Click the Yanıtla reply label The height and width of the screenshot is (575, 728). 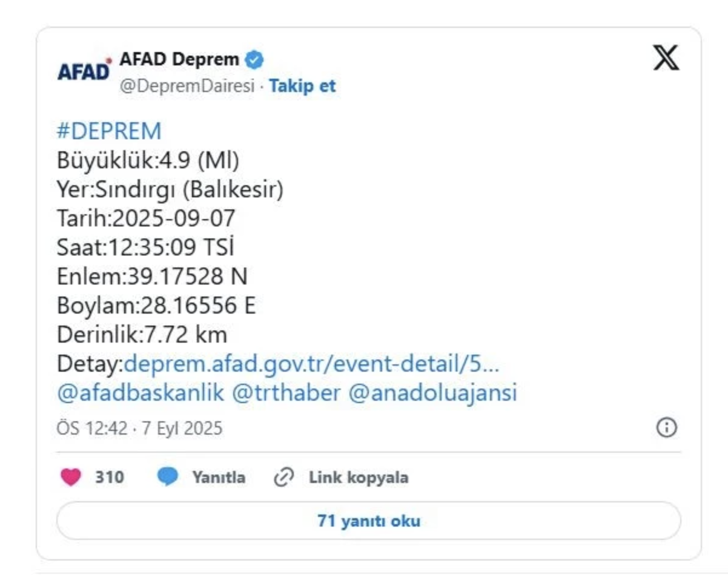click(x=219, y=478)
